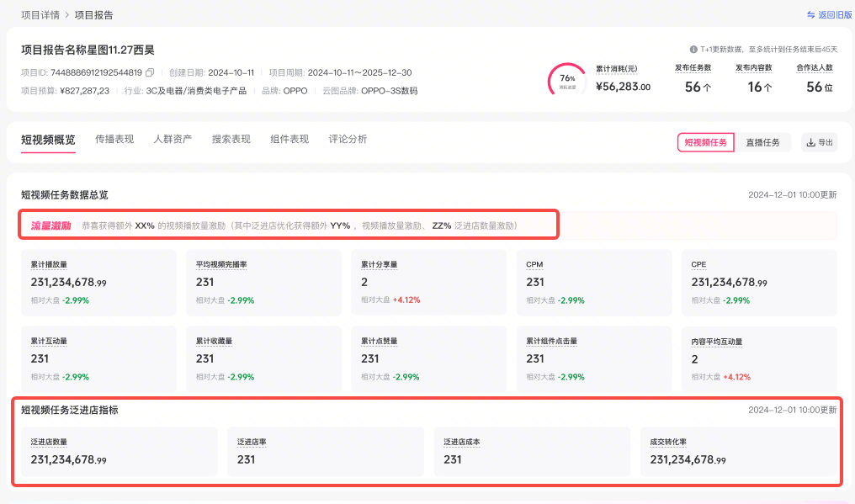Click the 流量激励 banner label
The image size is (855, 504).
[x=50, y=225]
